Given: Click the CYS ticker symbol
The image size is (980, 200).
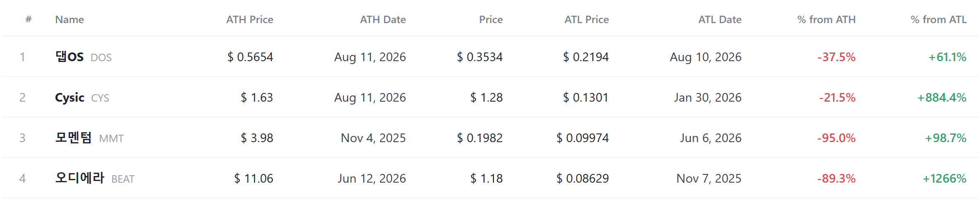Looking at the screenshot, I should tap(100, 98).
